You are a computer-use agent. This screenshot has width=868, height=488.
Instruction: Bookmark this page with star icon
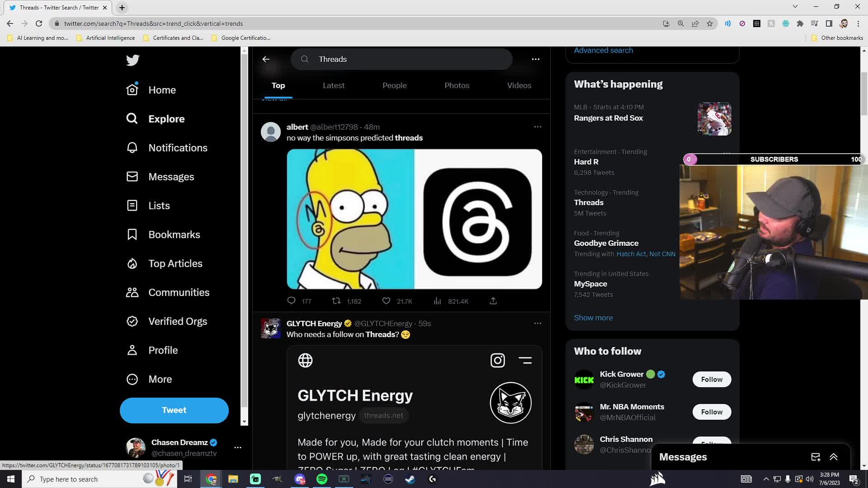tap(710, 23)
